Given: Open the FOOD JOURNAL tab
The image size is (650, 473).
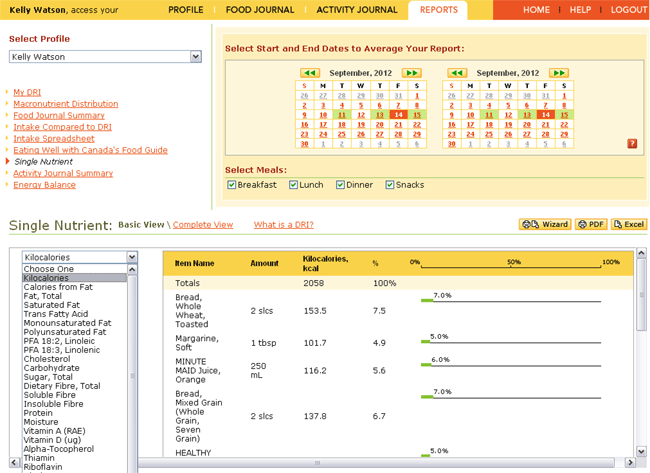Looking at the screenshot, I should click(x=260, y=10).
